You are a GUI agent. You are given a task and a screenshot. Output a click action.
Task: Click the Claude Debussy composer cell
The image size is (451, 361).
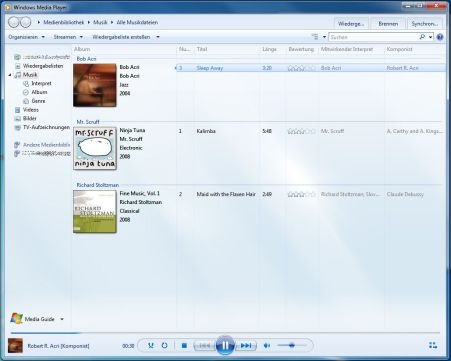coord(405,194)
